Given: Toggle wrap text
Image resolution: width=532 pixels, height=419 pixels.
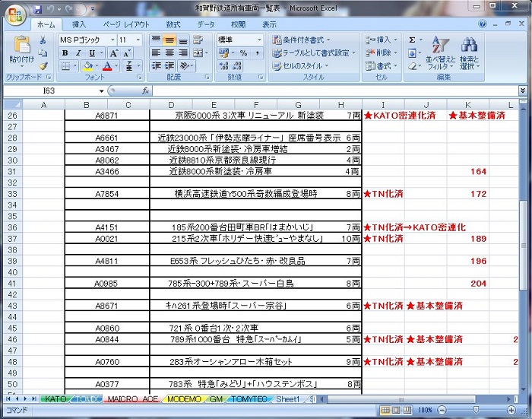Looking at the screenshot, I should [x=198, y=40].
